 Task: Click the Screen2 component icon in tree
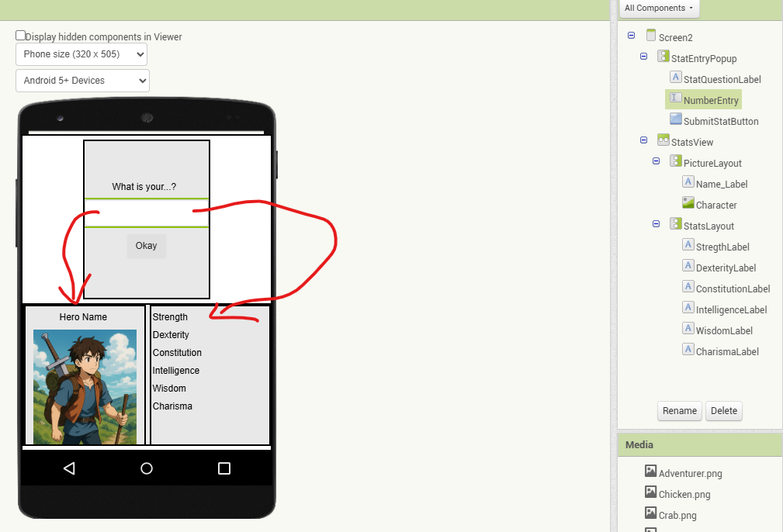click(x=651, y=36)
